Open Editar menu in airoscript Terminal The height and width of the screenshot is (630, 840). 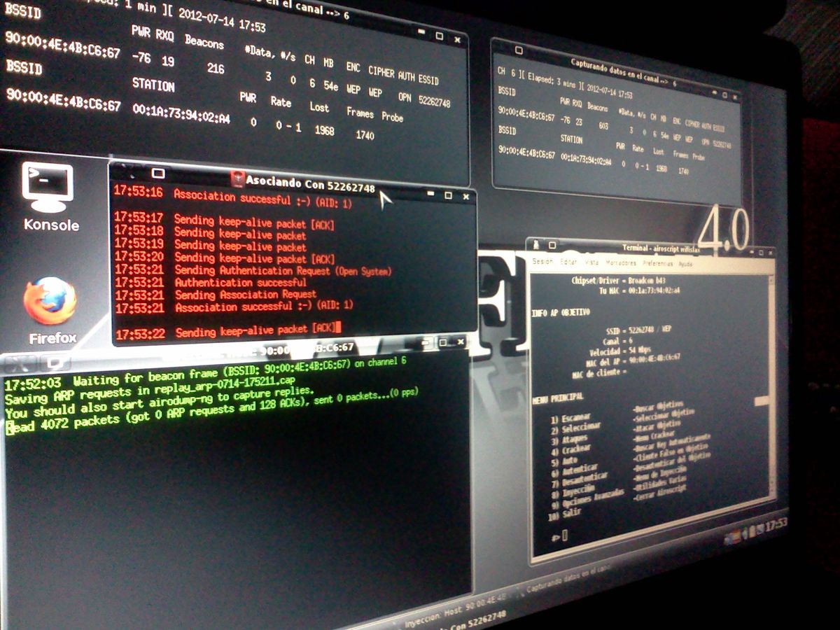[568, 262]
